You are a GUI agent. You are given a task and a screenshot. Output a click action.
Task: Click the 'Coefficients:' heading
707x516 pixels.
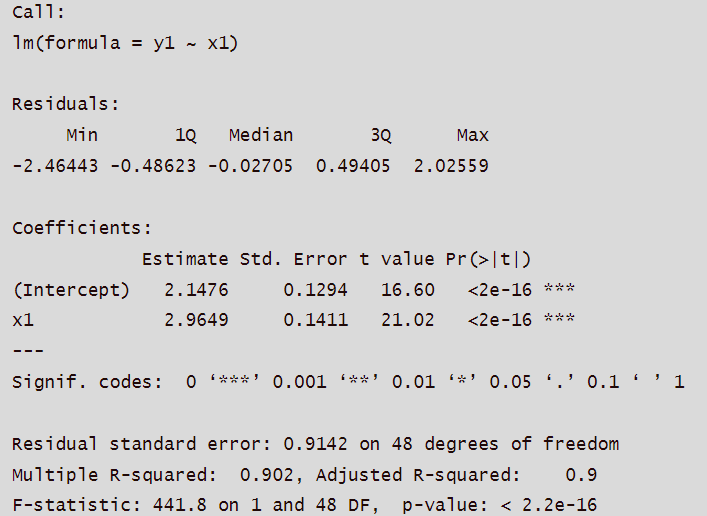click(x=81, y=228)
